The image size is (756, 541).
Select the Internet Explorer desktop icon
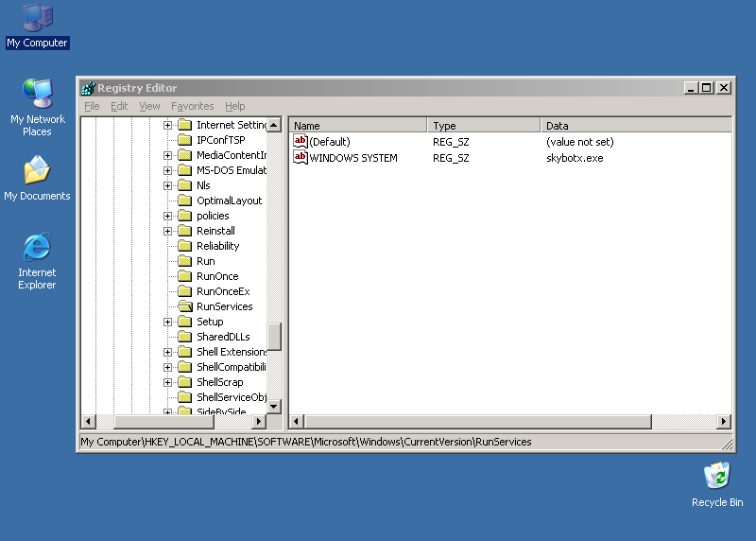coord(37,261)
